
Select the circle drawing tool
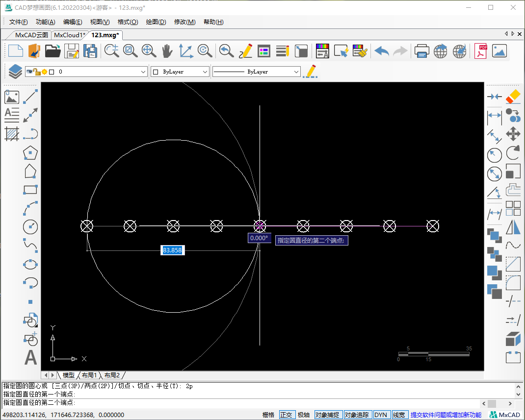tap(30, 226)
